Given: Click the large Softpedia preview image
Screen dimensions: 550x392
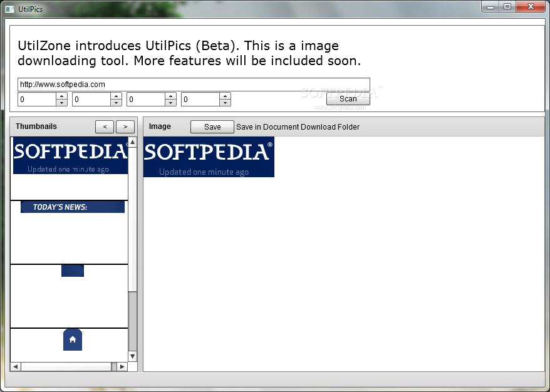Looking at the screenshot, I should coord(209,157).
